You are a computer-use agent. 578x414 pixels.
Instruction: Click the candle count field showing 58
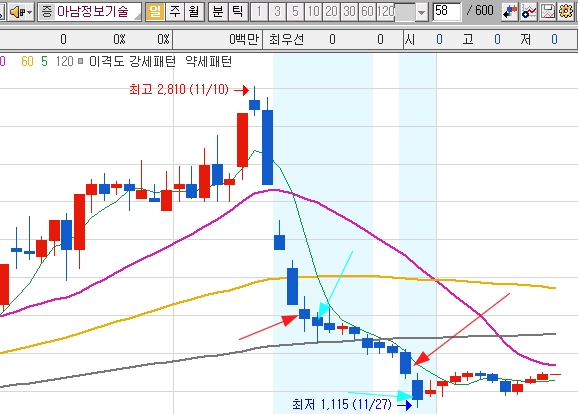tap(446, 12)
